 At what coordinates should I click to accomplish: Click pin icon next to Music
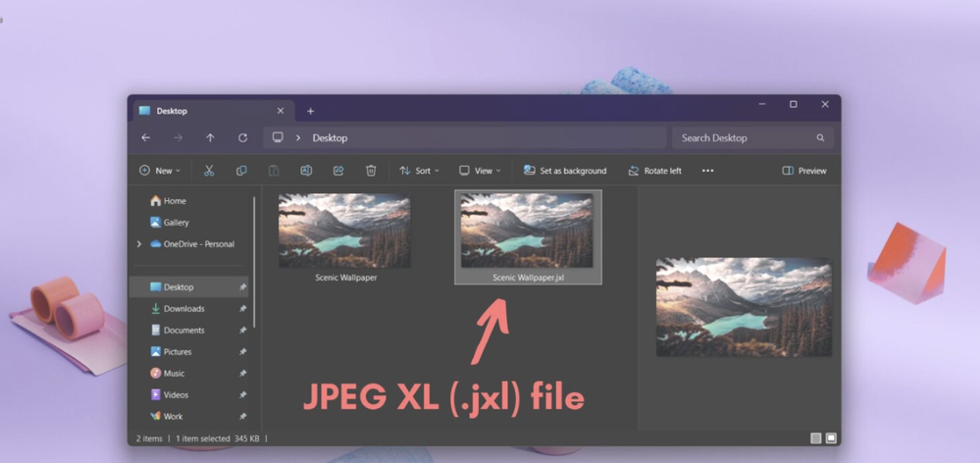point(242,374)
